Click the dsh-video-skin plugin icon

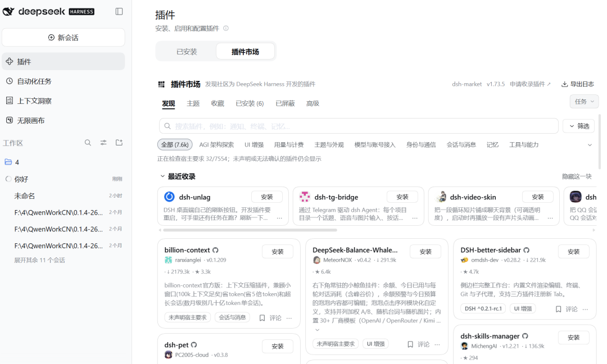coord(441,197)
